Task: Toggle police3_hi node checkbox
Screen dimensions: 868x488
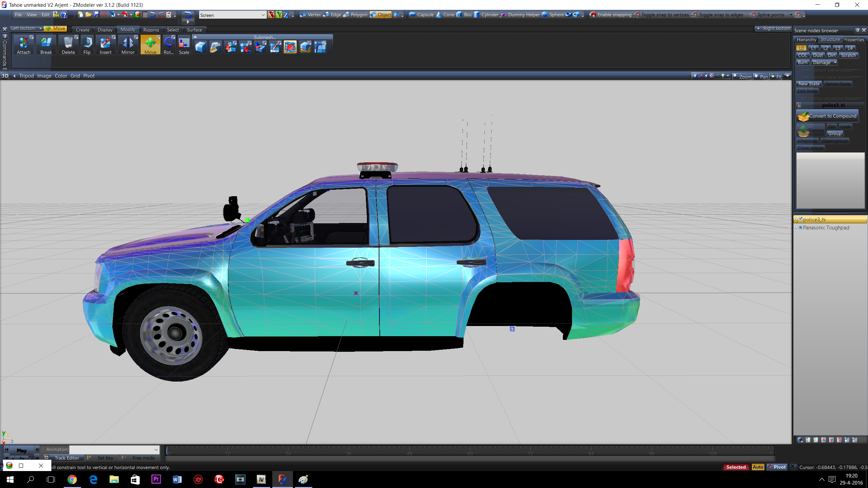Action: [801, 219]
